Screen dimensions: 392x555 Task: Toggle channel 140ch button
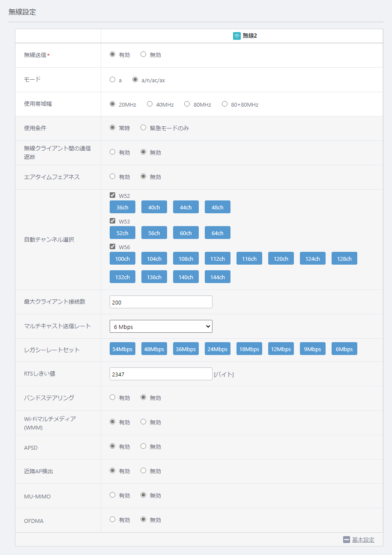(186, 277)
